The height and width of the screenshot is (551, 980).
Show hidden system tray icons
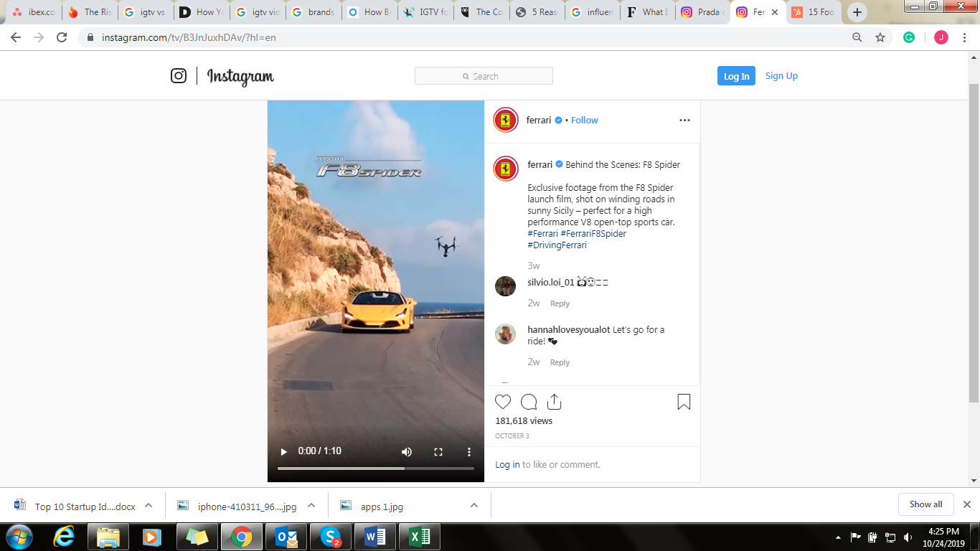(838, 537)
